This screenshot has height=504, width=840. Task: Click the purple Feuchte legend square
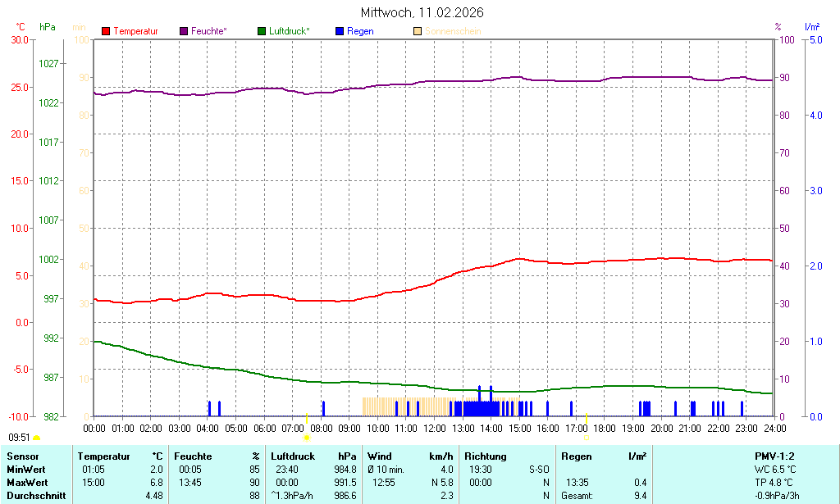(x=184, y=31)
